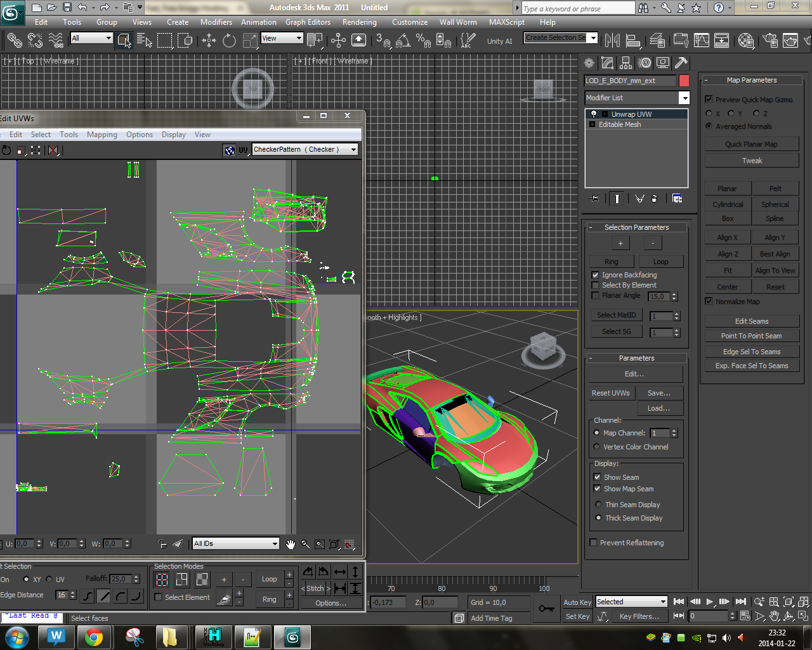The width and height of the screenshot is (812, 650).
Task: Pin the modifier stack
Action: coord(594,199)
